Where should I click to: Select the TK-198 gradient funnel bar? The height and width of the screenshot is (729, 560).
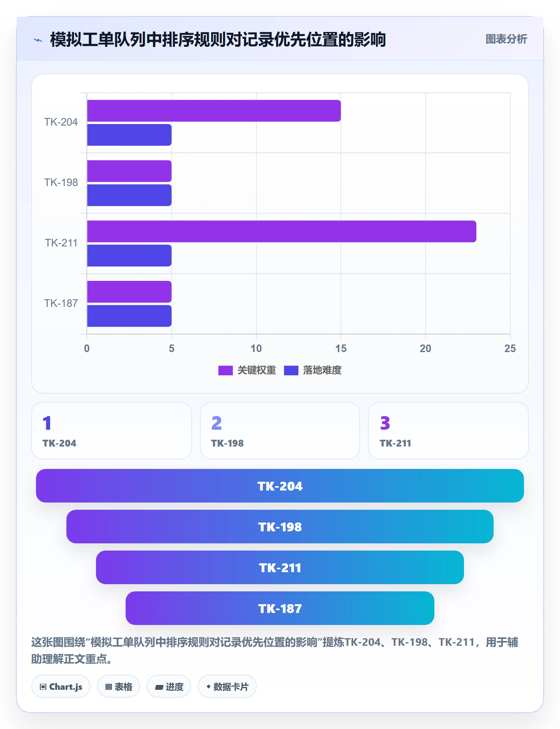point(280,527)
